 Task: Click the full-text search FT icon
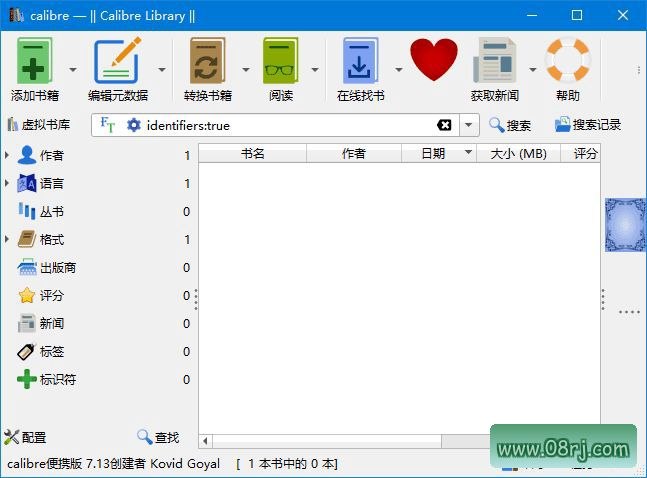point(107,125)
